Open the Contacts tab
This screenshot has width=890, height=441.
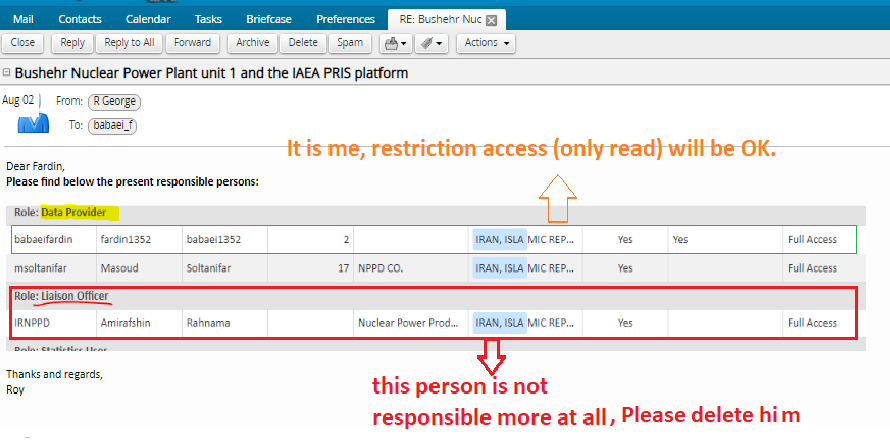click(x=79, y=19)
